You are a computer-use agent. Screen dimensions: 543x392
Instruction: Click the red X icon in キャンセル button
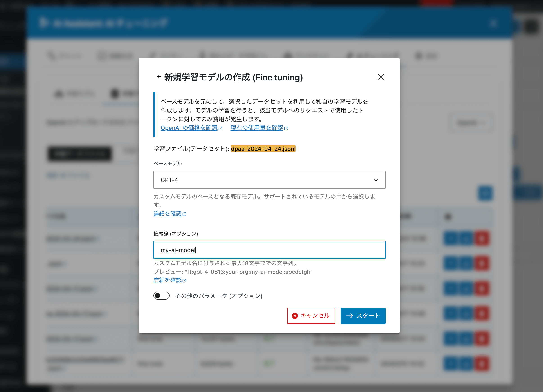[295, 316]
